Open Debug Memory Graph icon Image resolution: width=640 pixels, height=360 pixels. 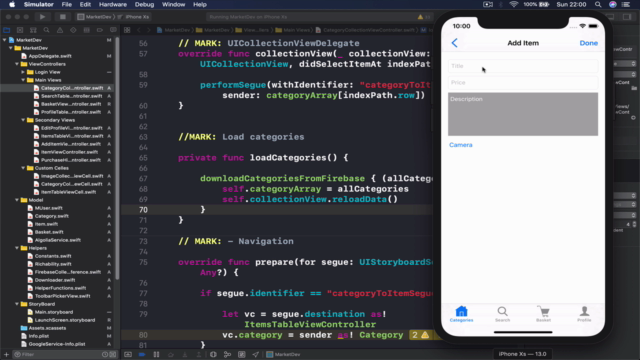227,354
